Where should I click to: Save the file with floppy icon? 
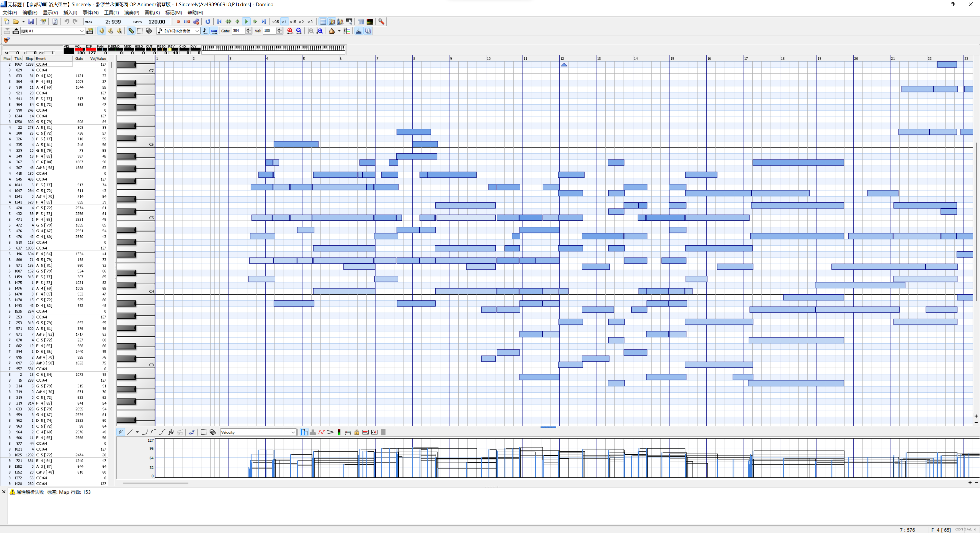pos(31,22)
